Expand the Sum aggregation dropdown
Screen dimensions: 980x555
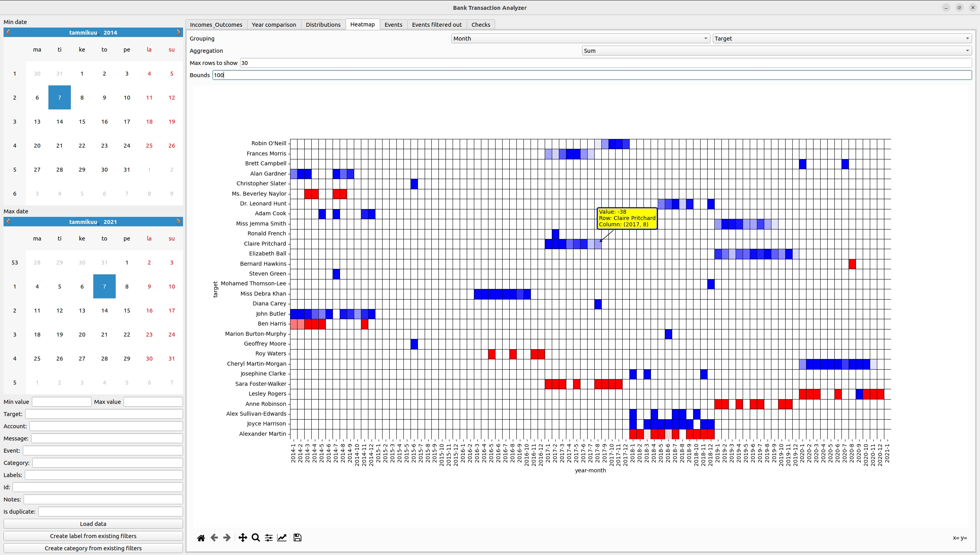777,51
